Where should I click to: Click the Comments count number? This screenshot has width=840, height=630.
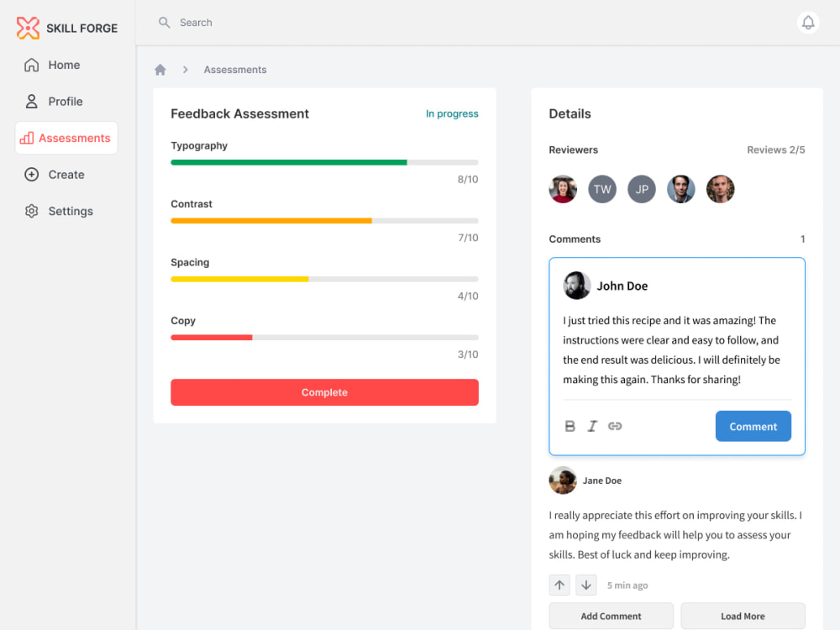tap(802, 239)
